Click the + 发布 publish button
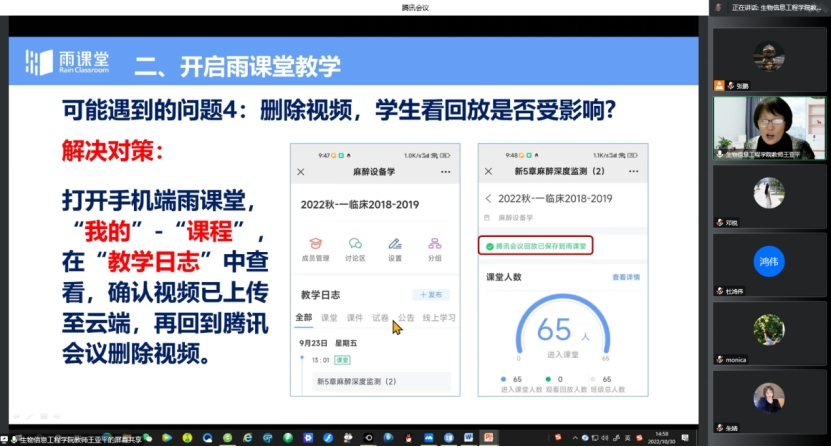Screen dimensions: 831x447 [431, 295]
